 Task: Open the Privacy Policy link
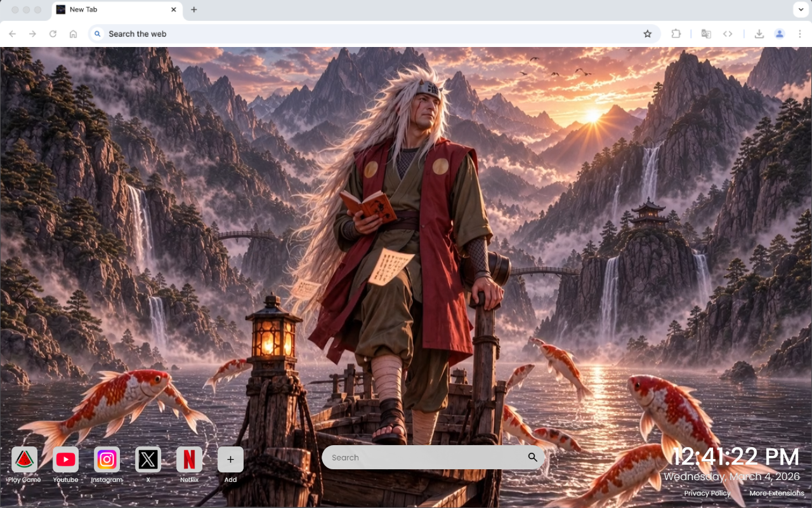point(707,493)
